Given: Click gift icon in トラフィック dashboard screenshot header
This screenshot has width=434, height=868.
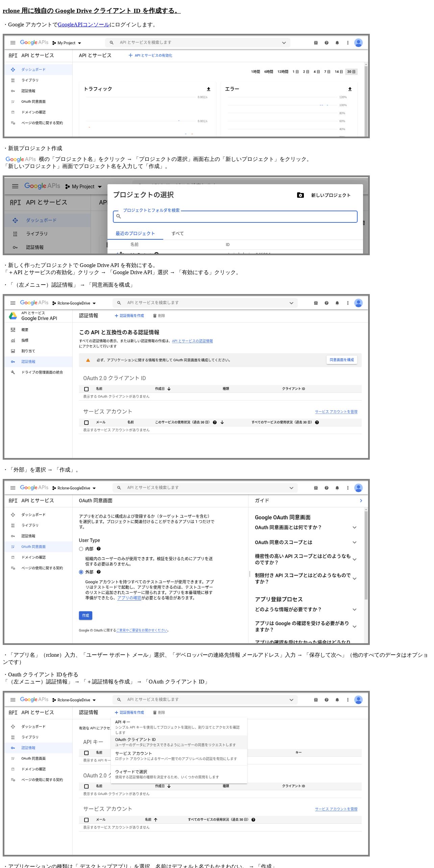Looking at the screenshot, I should (x=316, y=43).
